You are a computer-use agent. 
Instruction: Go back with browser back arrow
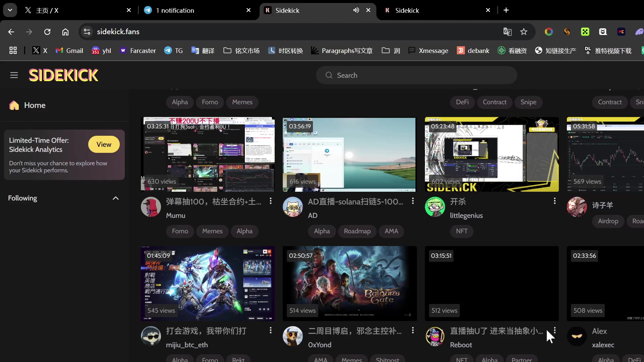(x=11, y=32)
